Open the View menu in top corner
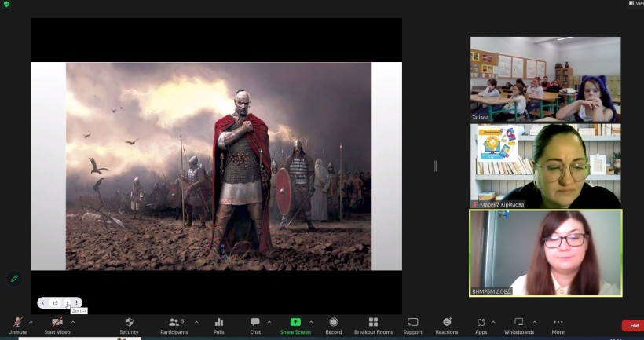This screenshot has height=340, width=644. point(636,3)
